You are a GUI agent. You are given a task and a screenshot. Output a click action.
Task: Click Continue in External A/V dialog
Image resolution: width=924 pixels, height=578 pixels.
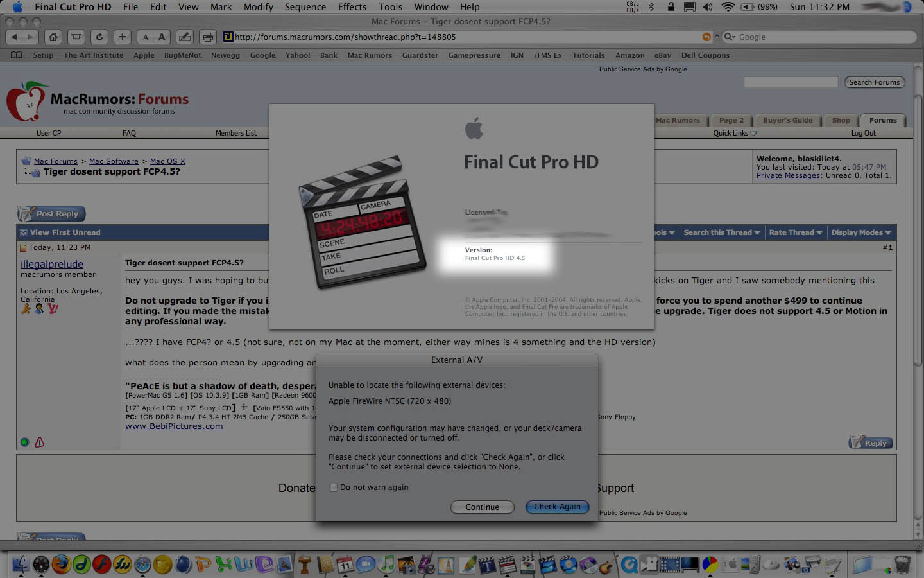coord(482,507)
